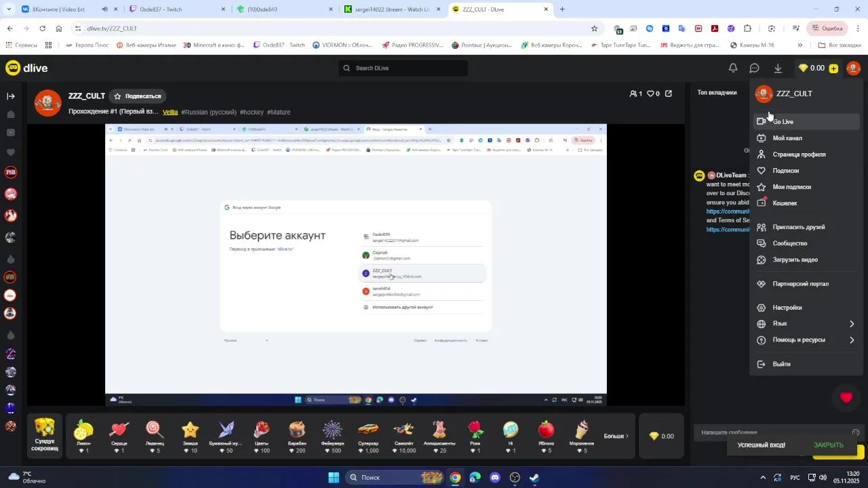The width and height of the screenshot is (868, 488).
Task: Click the Windows taskbar Поиск search box
Action: (395, 477)
